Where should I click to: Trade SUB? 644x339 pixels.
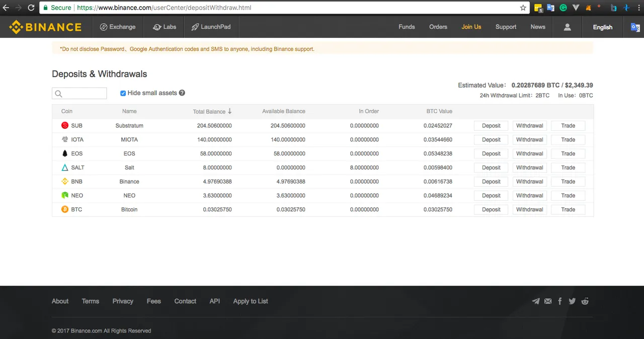568,126
